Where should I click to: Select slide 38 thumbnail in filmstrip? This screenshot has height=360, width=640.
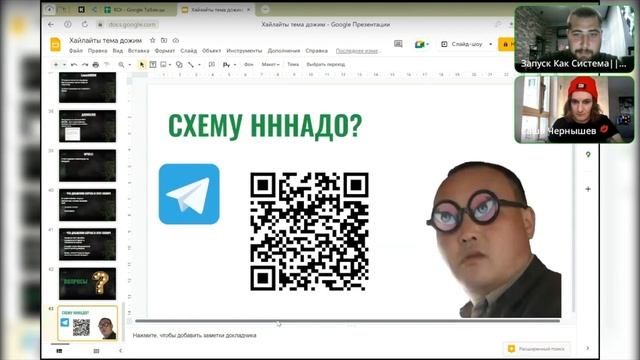87,126
